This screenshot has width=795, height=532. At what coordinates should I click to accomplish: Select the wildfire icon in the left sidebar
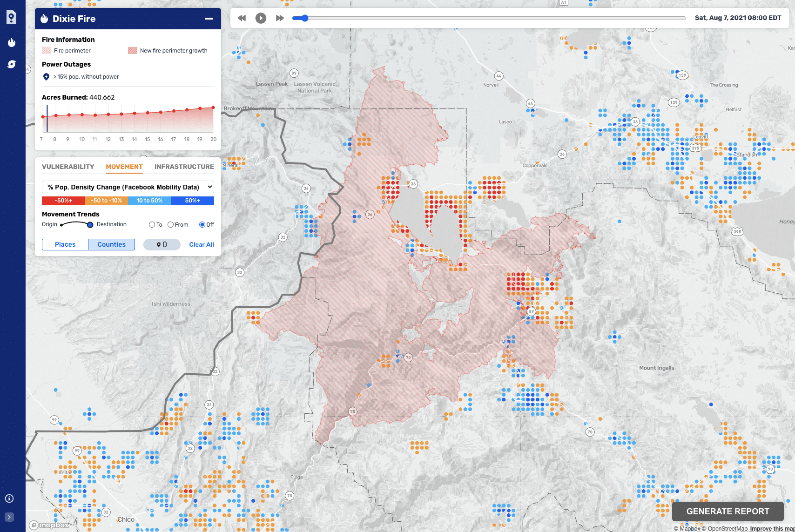12,42
